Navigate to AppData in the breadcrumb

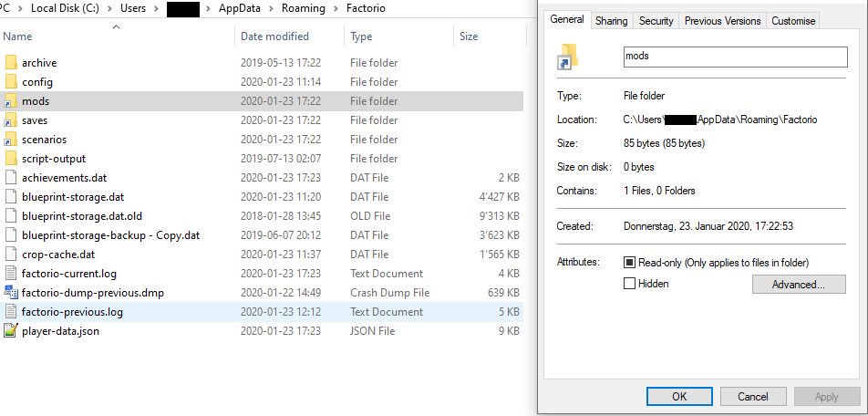point(239,8)
